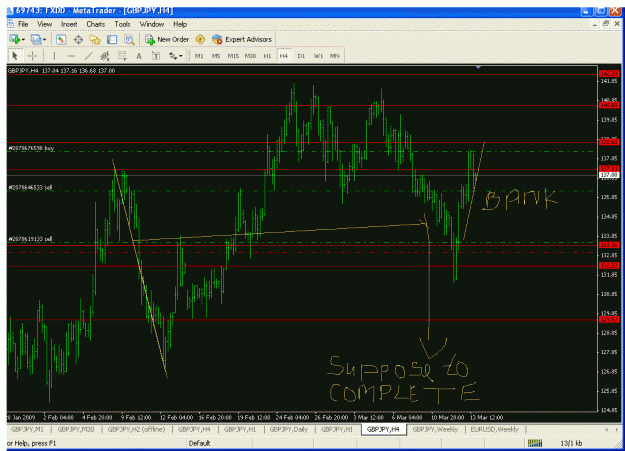
Task: Switch to the GBPJPY,M30 chart tab
Action: pos(76,429)
